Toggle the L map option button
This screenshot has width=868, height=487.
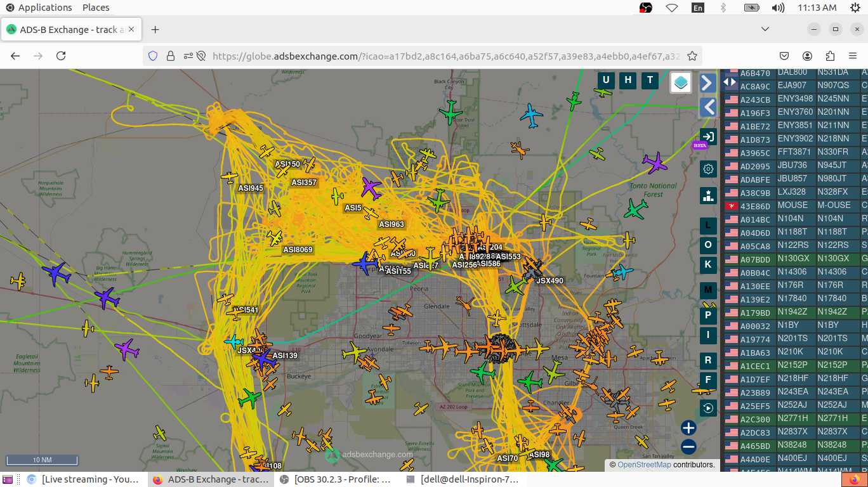pyautogui.click(x=708, y=226)
